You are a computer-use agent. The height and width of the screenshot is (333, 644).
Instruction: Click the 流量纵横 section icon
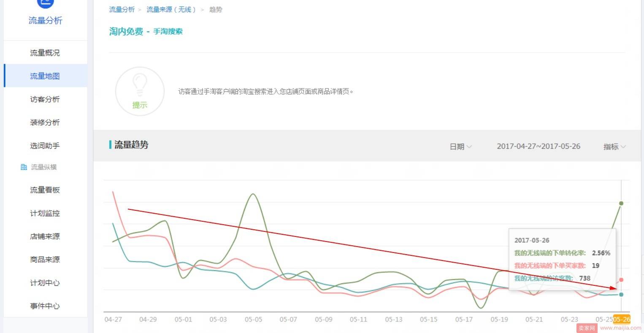tap(24, 167)
